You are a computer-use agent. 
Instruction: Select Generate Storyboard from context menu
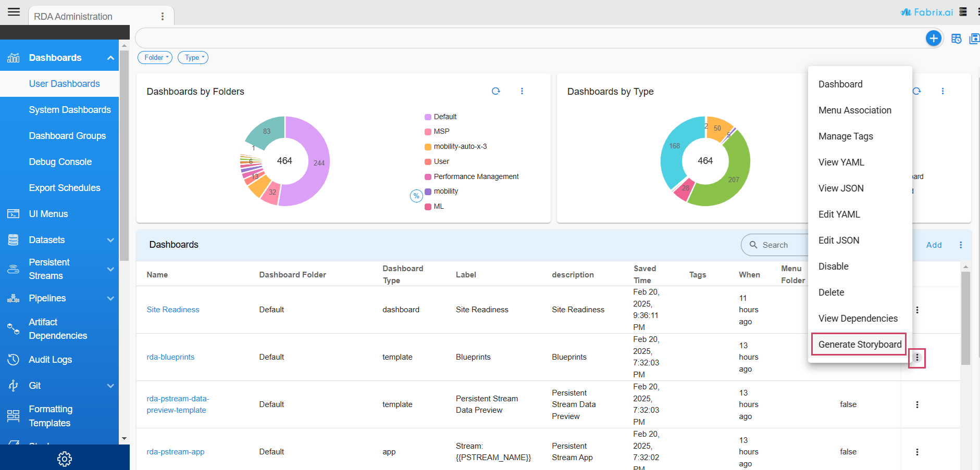pos(859,345)
